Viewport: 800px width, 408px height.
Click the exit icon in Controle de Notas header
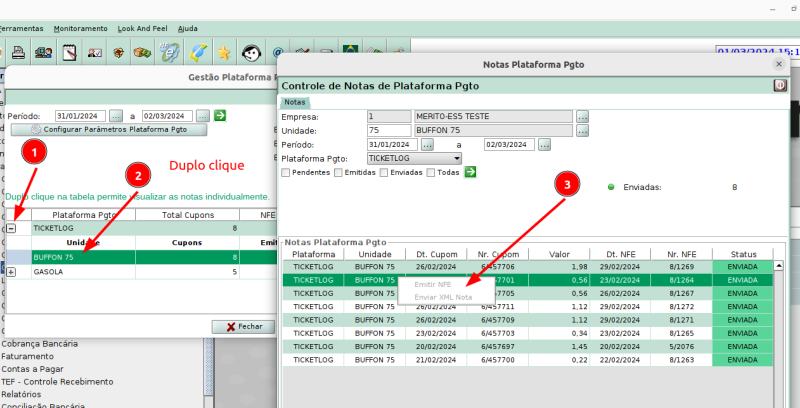(x=780, y=86)
